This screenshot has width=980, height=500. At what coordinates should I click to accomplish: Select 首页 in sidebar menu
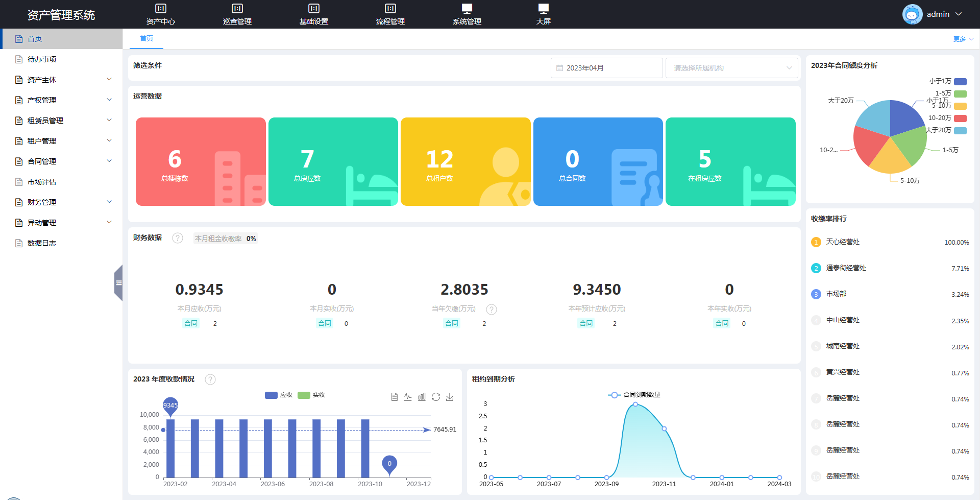coord(61,39)
